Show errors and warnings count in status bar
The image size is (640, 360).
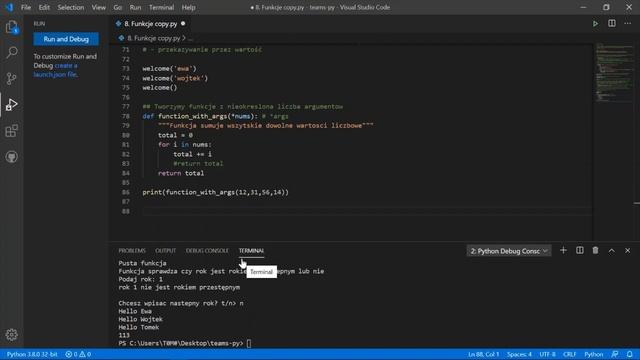(x=78, y=354)
